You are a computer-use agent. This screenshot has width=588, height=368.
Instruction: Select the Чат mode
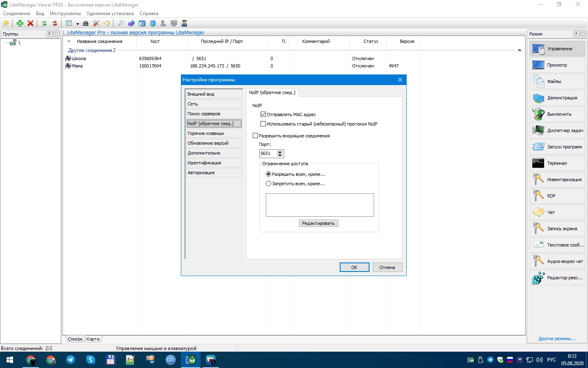click(557, 212)
